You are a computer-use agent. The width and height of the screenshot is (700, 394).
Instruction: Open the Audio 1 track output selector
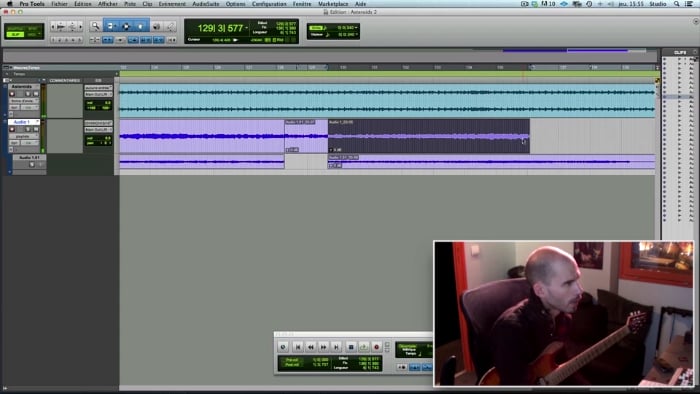pyautogui.click(x=98, y=130)
